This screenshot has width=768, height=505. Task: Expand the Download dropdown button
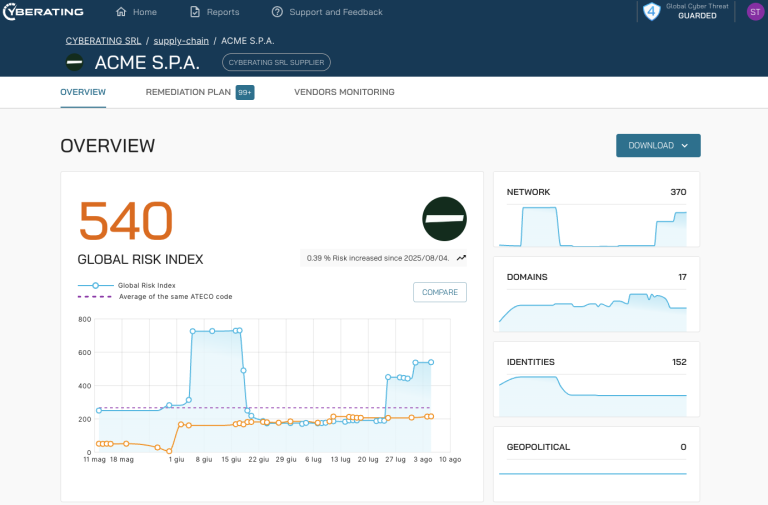(x=658, y=146)
